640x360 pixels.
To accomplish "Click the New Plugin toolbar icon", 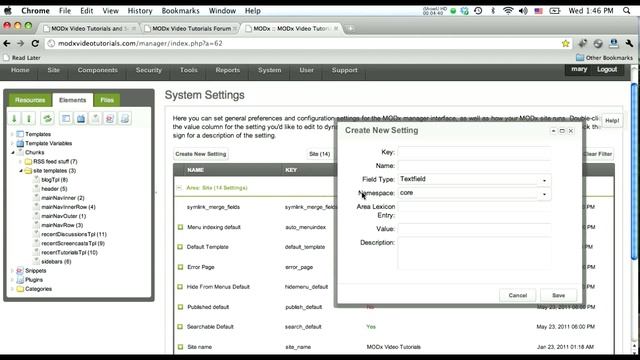I will point(125,119).
